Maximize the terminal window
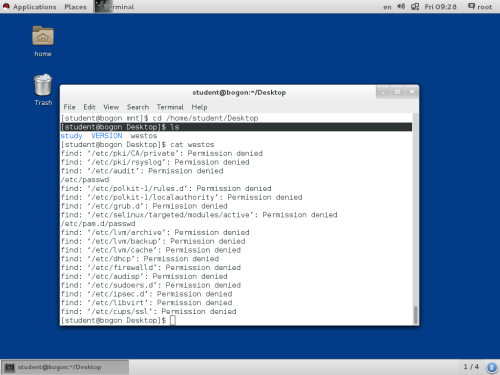Viewport: 500px width, 375px height. (397, 92)
